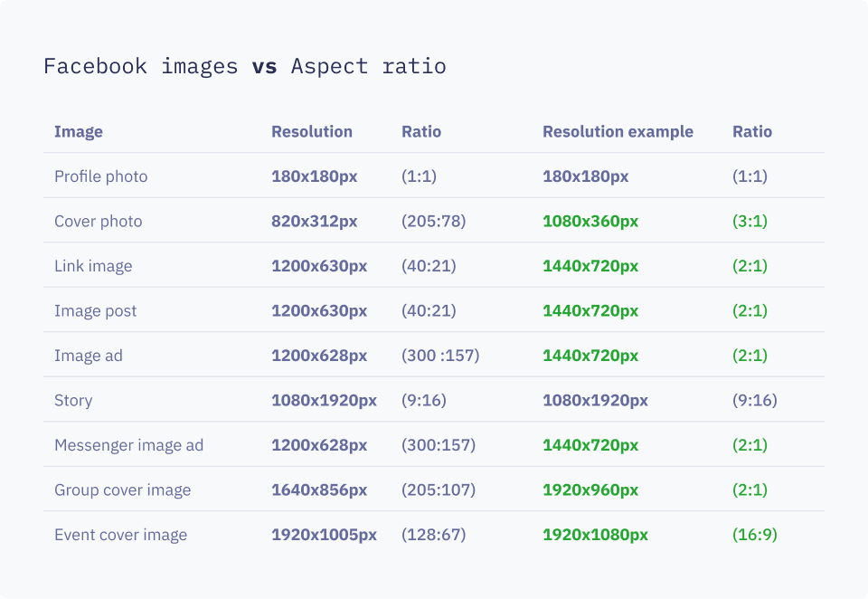Click the "Resolution example" column header
This screenshot has height=599, width=868.
click(618, 132)
